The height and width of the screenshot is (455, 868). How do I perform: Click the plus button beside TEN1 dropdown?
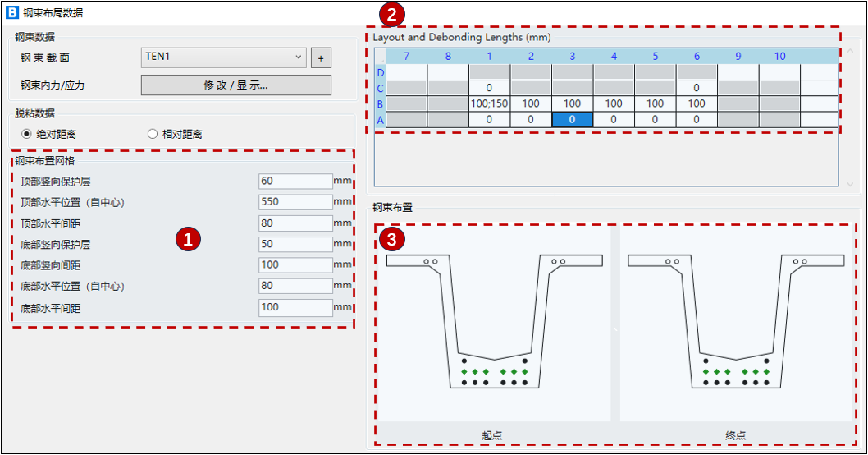click(321, 57)
